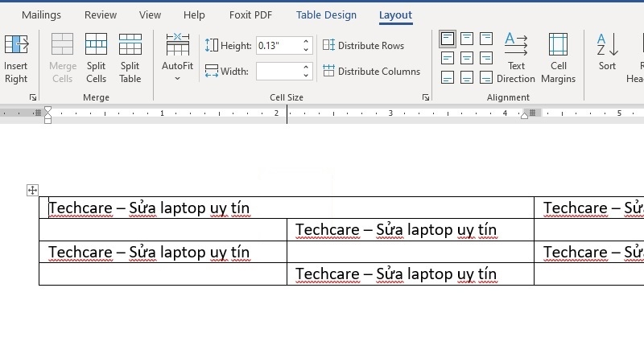The width and height of the screenshot is (644, 362).
Task: Click Distribute Columns
Action: (x=372, y=72)
